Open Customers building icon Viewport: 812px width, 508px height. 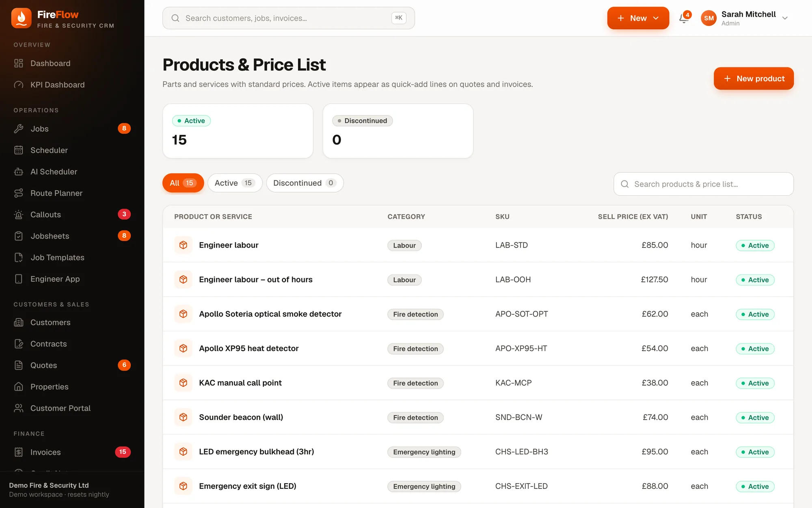point(19,323)
